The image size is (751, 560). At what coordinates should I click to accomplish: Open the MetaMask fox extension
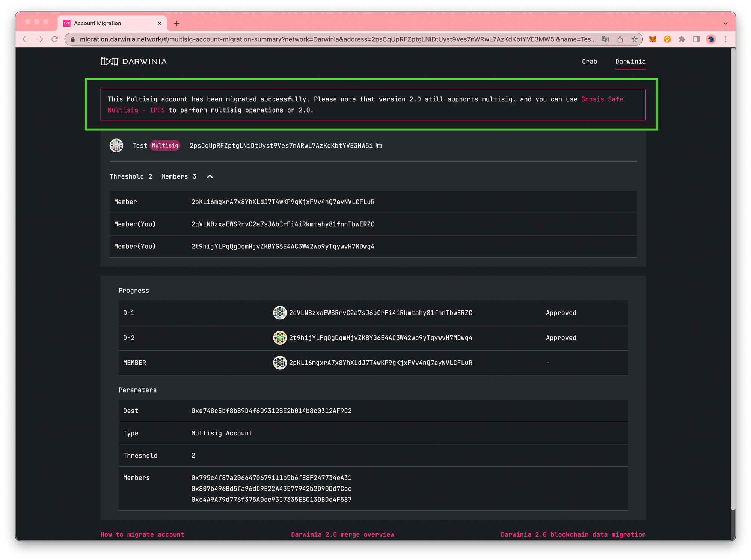coord(653,39)
